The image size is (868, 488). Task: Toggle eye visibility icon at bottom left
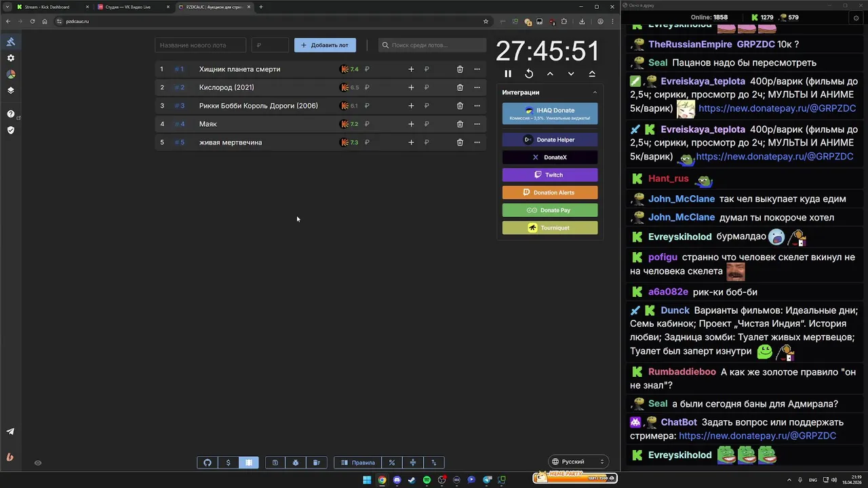tap(38, 463)
